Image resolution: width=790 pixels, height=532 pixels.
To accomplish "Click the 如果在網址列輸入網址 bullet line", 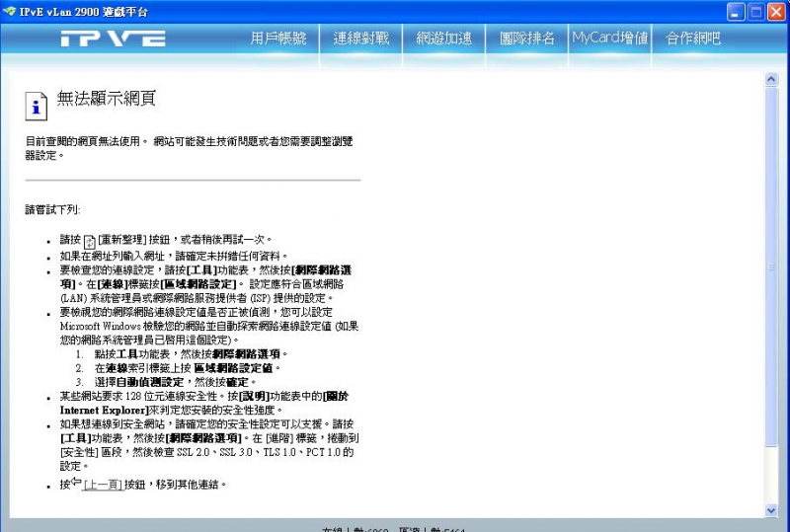I will [174, 256].
